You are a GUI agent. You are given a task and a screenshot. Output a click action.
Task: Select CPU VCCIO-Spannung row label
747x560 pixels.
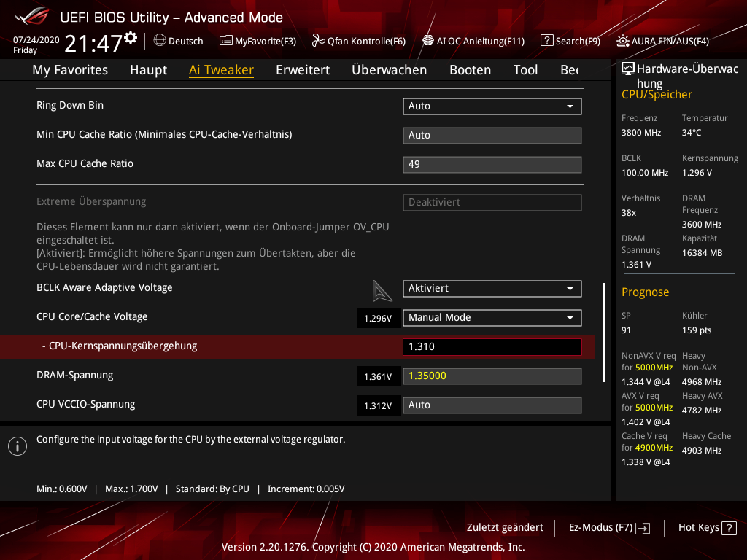click(86, 404)
